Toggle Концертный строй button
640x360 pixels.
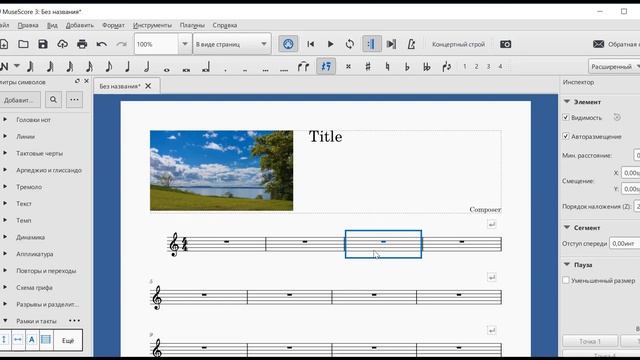pyautogui.click(x=458, y=44)
